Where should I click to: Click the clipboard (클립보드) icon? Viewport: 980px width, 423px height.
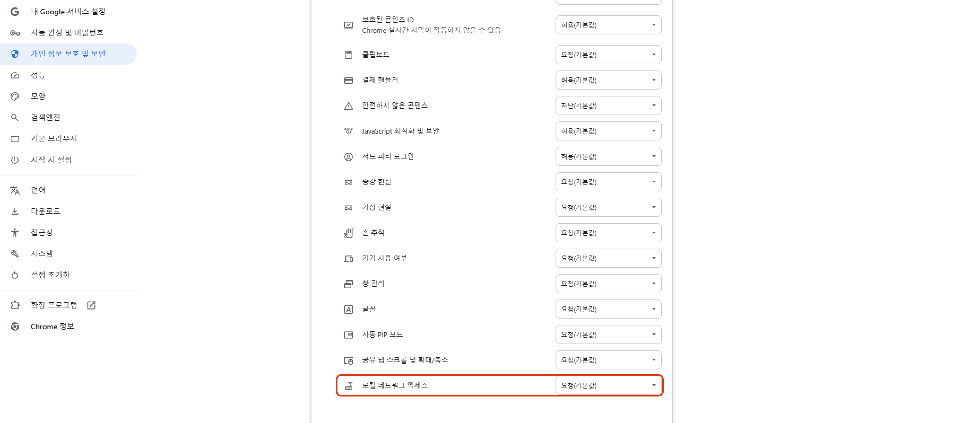(x=348, y=55)
